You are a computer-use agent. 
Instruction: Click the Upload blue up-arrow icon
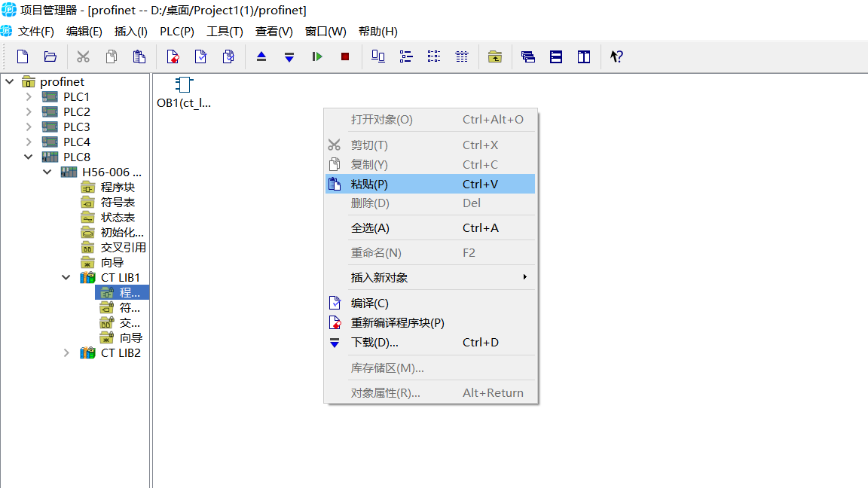pyautogui.click(x=261, y=56)
